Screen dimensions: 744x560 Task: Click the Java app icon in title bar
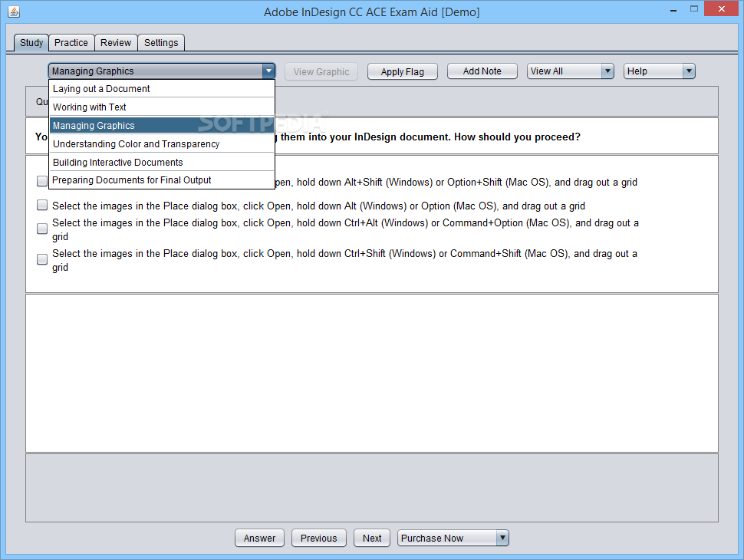[15, 12]
